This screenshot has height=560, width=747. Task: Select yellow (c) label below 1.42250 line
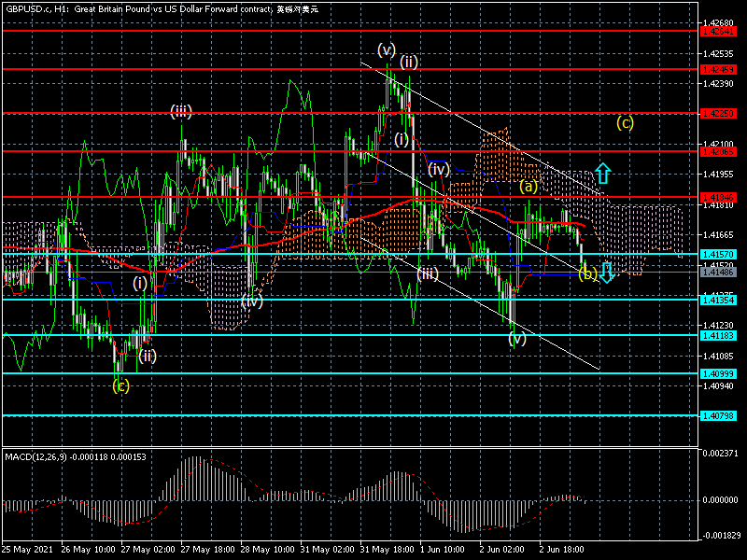tap(625, 121)
